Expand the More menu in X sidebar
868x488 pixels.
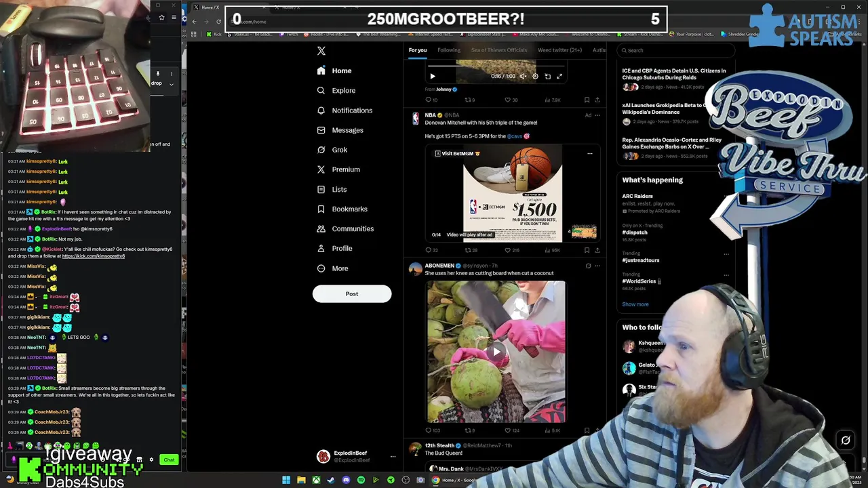point(333,268)
